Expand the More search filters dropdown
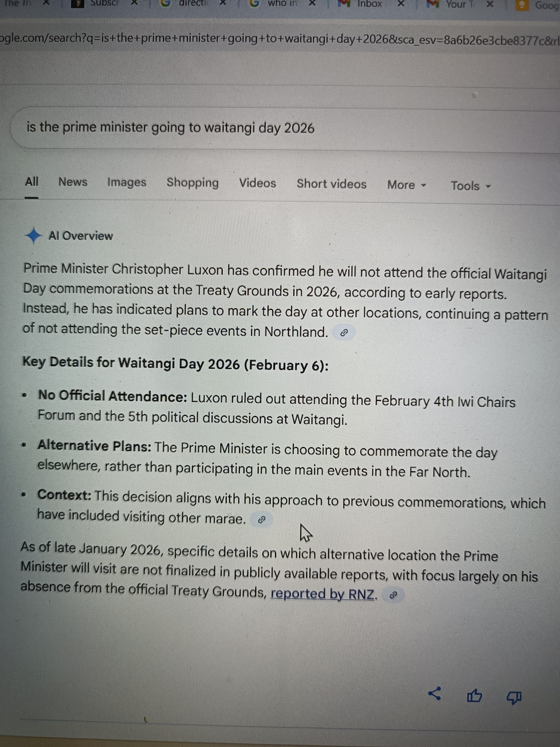Viewport: 560px width, 747px height. [406, 185]
